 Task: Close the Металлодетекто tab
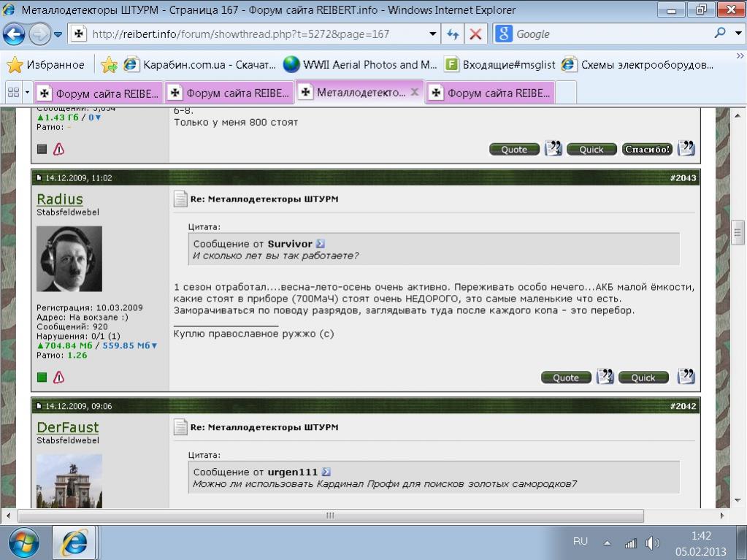coord(415,92)
